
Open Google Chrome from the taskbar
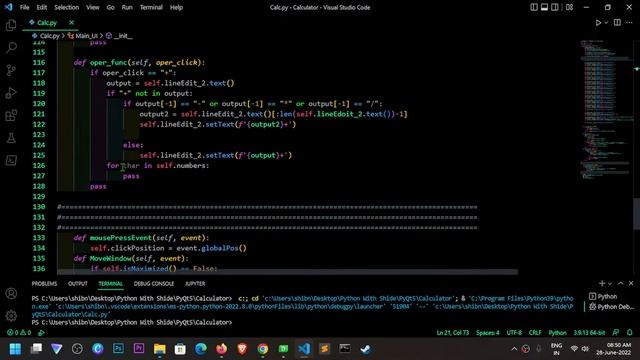[x=262, y=349]
